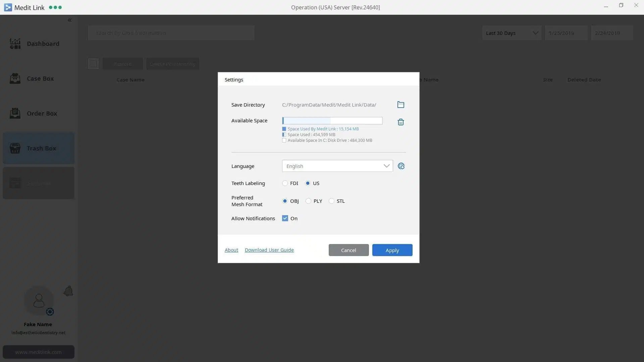
Task: Click the user profile avatar
Action: [39, 301]
